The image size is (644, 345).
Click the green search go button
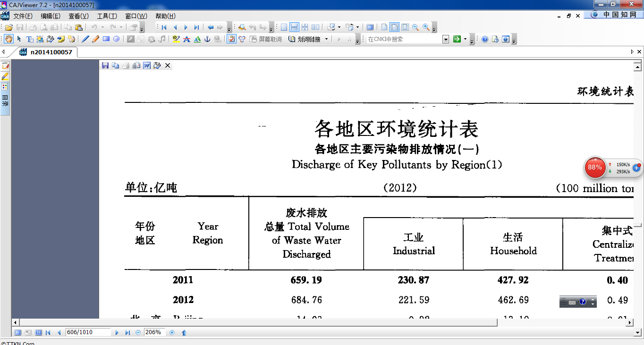point(457,39)
